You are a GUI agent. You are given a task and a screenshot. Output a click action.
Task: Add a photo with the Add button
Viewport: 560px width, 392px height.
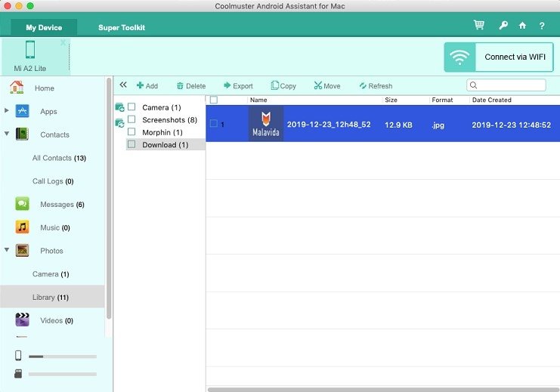(147, 85)
